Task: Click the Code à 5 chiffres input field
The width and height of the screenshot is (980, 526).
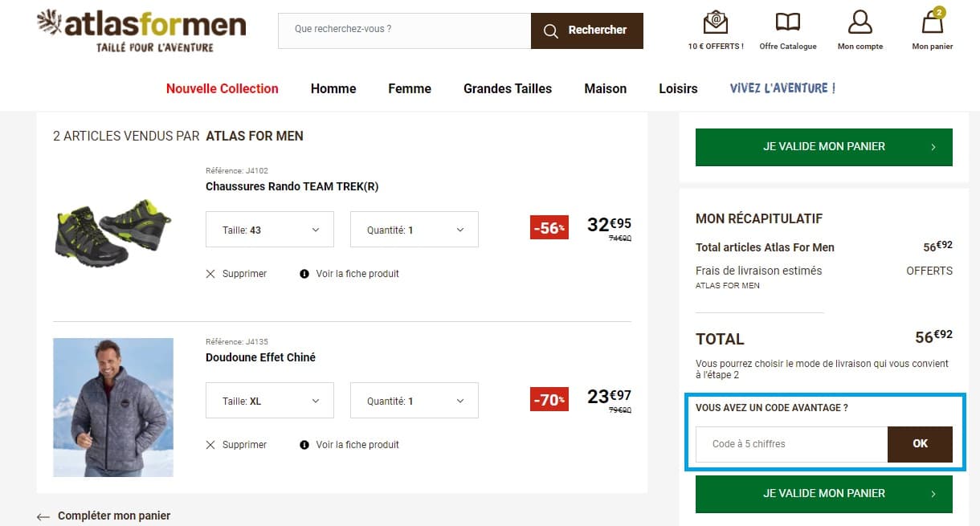Action: pyautogui.click(x=790, y=443)
